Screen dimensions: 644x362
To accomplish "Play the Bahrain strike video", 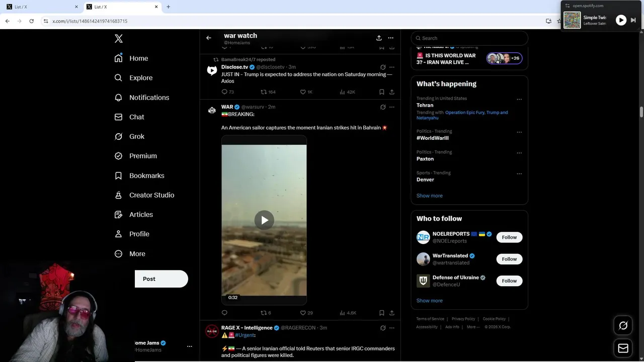I will coord(264,220).
